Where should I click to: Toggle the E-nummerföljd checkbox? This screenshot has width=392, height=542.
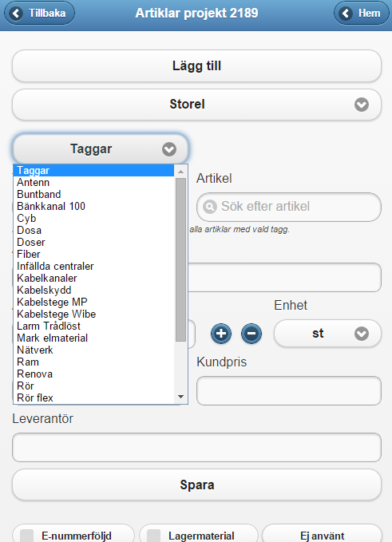(x=26, y=536)
